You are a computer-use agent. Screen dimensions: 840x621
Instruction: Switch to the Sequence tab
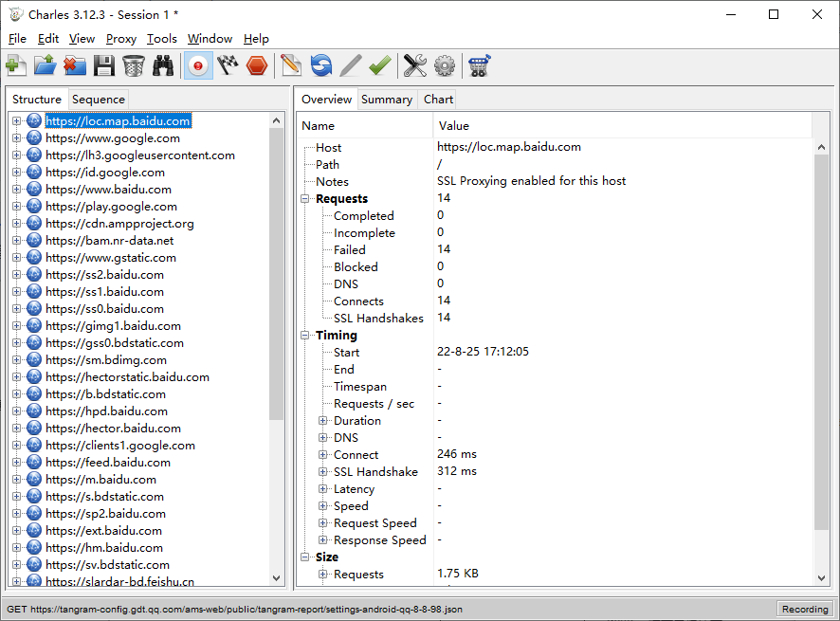pos(98,100)
